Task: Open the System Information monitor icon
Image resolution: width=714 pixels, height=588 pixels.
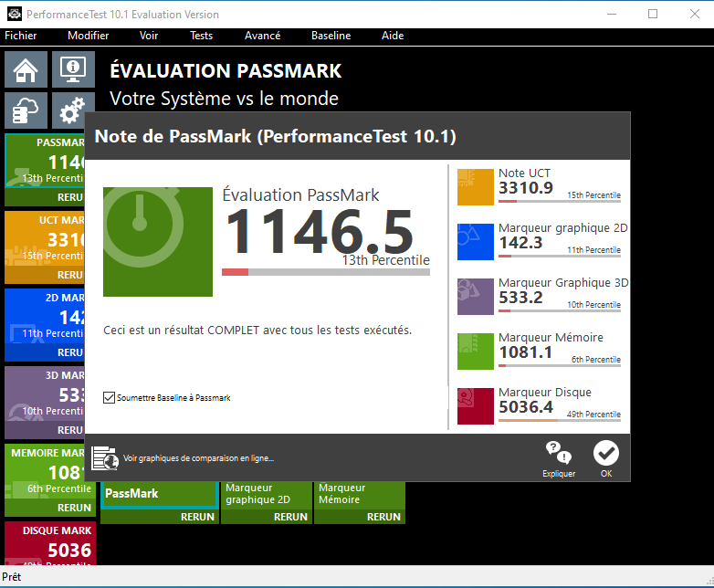Action: (73, 69)
